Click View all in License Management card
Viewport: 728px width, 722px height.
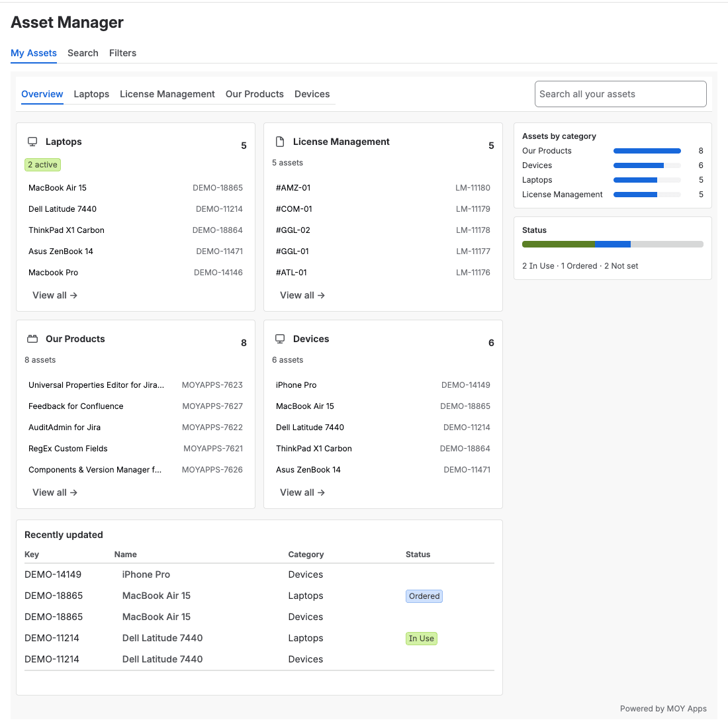point(302,295)
